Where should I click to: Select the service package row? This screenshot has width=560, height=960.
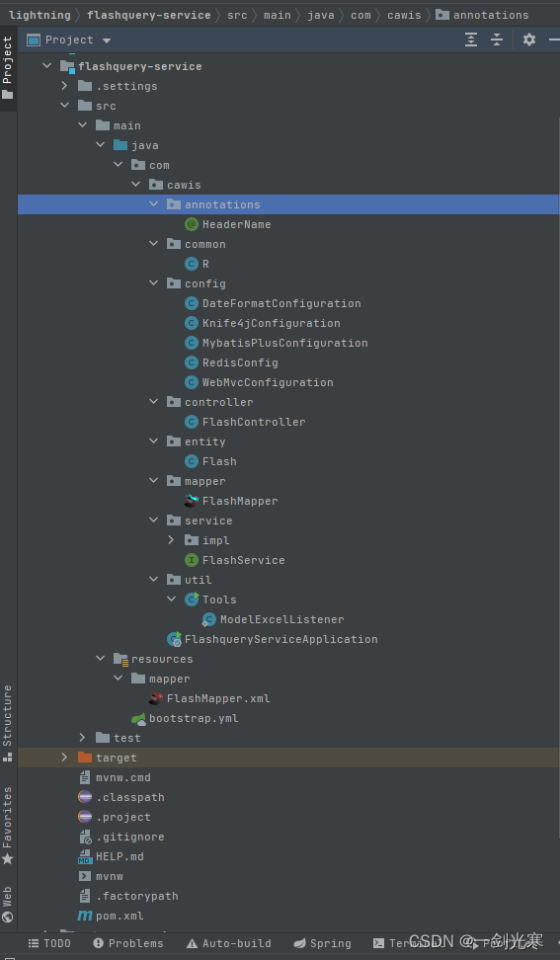click(x=288, y=520)
